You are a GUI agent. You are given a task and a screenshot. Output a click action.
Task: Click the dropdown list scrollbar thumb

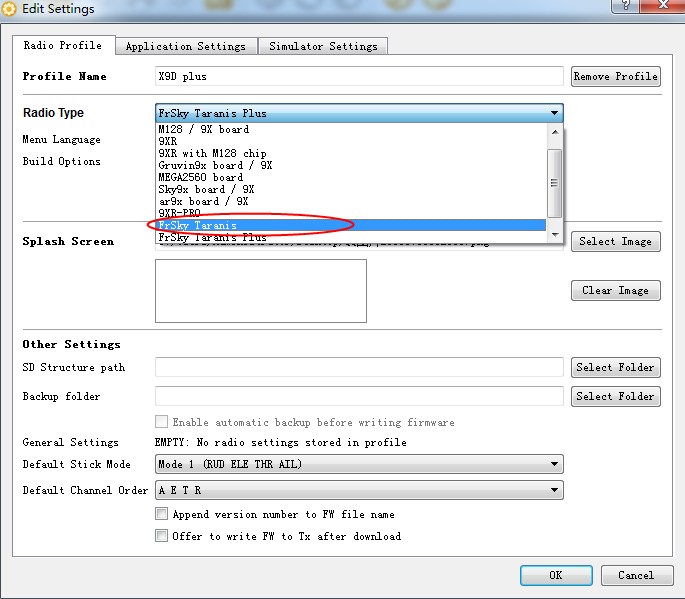click(555, 183)
